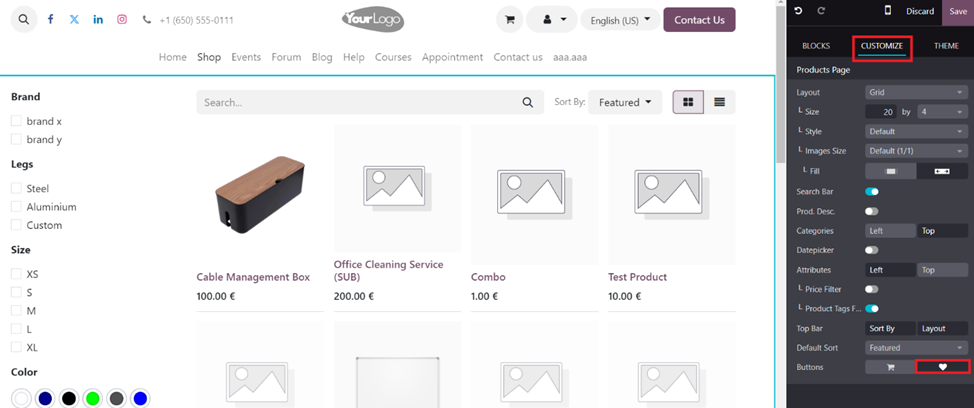Select the wide Fill image option

[942, 171]
